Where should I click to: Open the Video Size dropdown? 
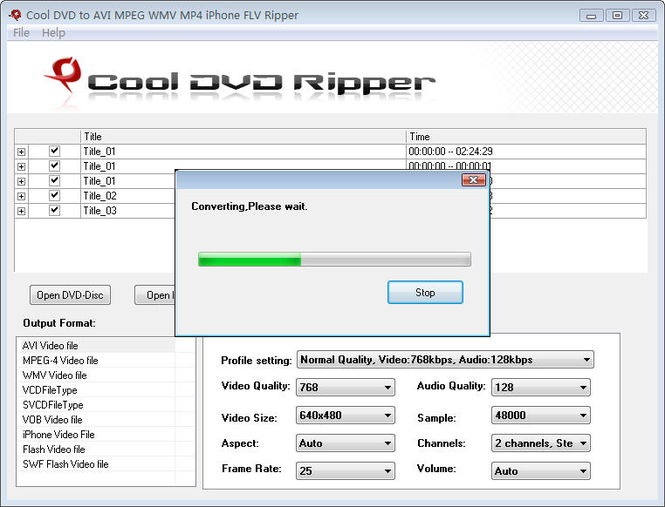click(x=345, y=415)
